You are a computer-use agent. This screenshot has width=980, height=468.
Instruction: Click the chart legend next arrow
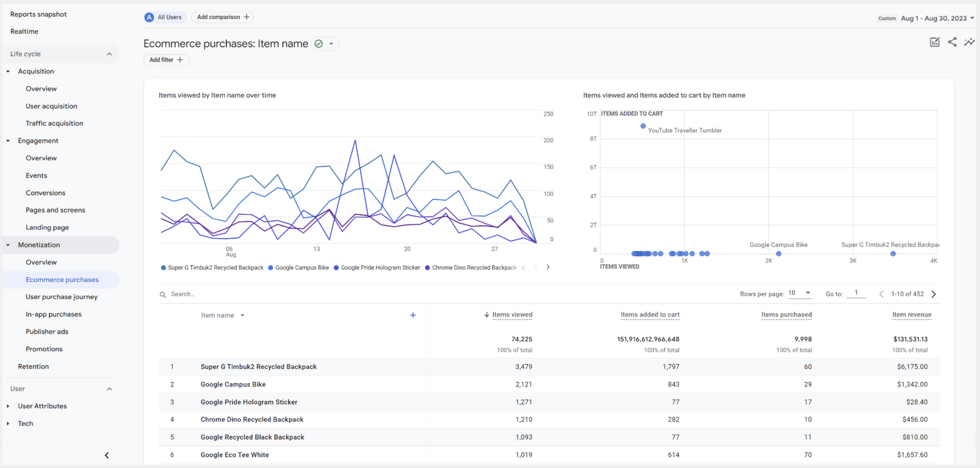[x=548, y=267]
